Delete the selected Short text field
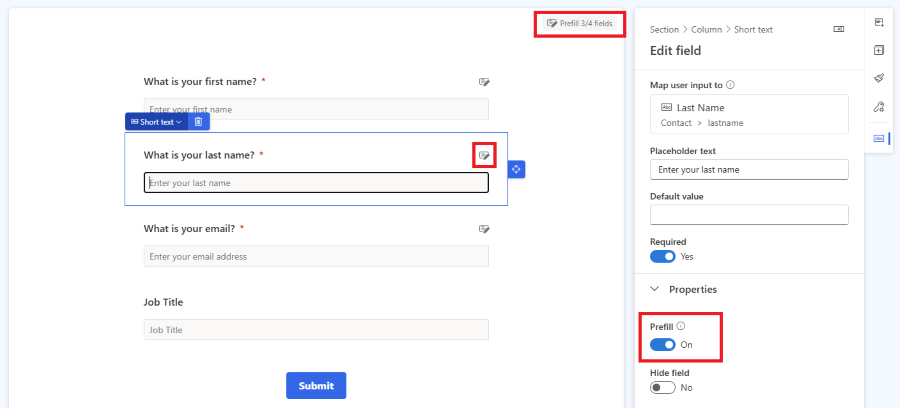This screenshot has height=408, width=900. pyautogui.click(x=198, y=122)
